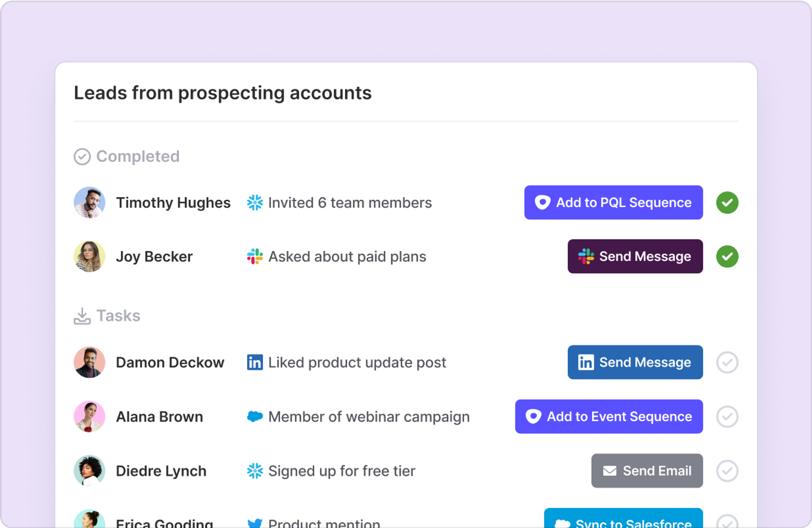Check off Diedre Lynch's task circle
This screenshot has height=528, width=812.
point(727,471)
